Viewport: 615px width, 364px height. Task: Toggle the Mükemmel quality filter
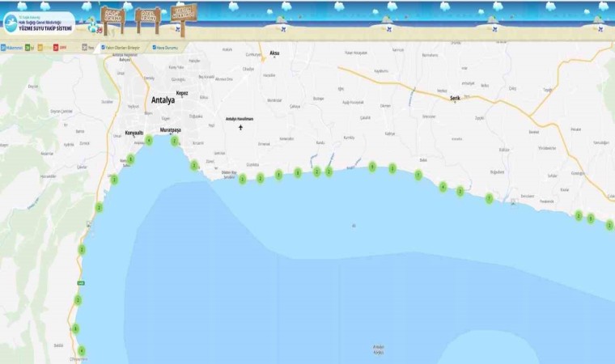tap(4, 47)
